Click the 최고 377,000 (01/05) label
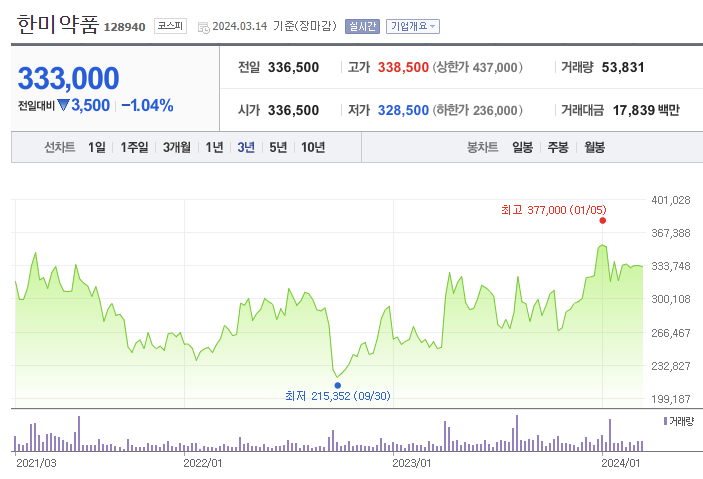This screenshot has width=703, height=479. pyautogui.click(x=554, y=210)
